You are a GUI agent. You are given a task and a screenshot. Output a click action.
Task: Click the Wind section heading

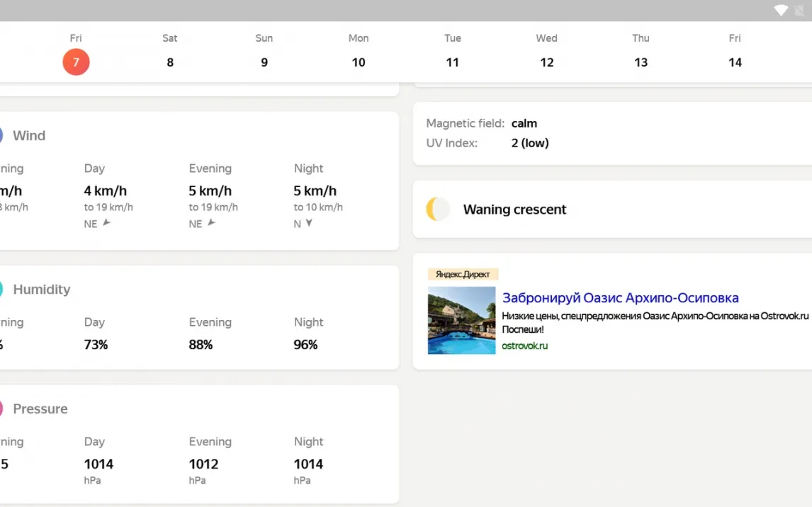click(29, 135)
